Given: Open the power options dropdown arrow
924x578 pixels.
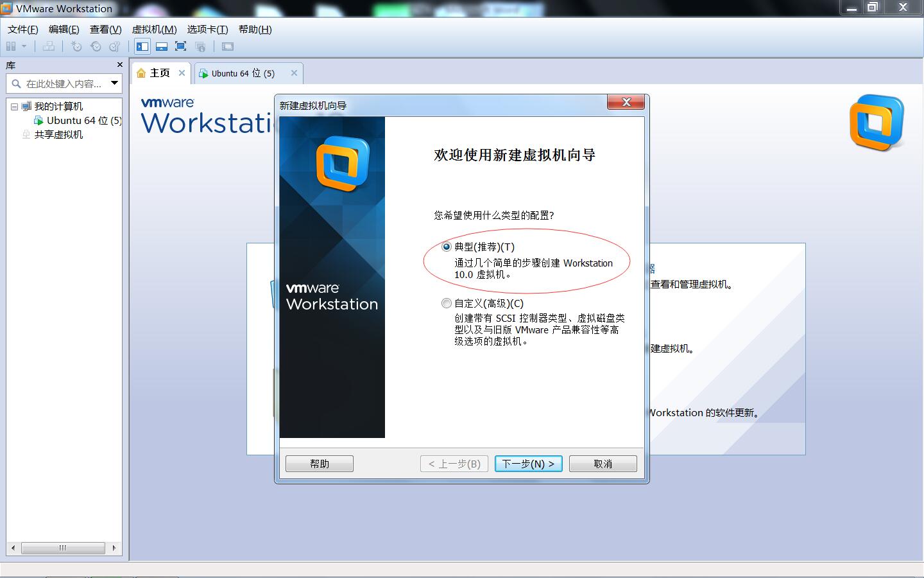Looking at the screenshot, I should (x=24, y=46).
